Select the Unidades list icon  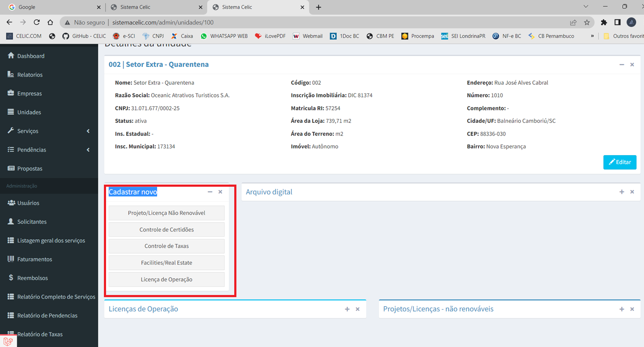pyautogui.click(x=11, y=112)
